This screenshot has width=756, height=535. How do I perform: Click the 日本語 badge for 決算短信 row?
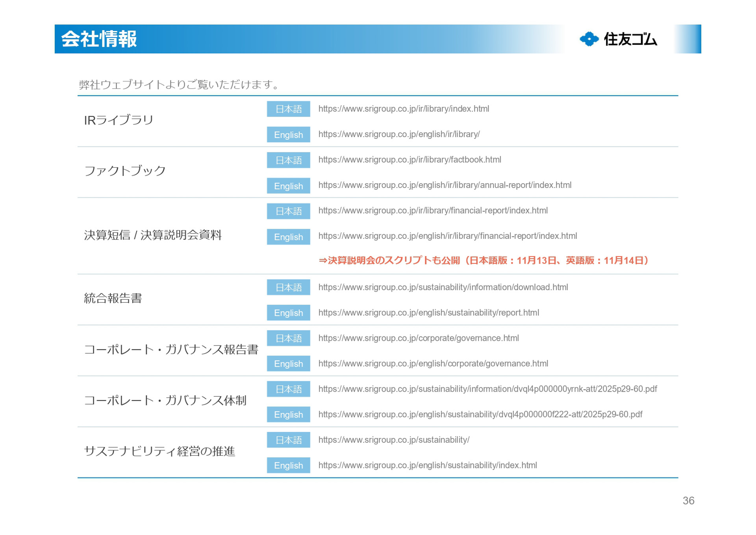(288, 211)
